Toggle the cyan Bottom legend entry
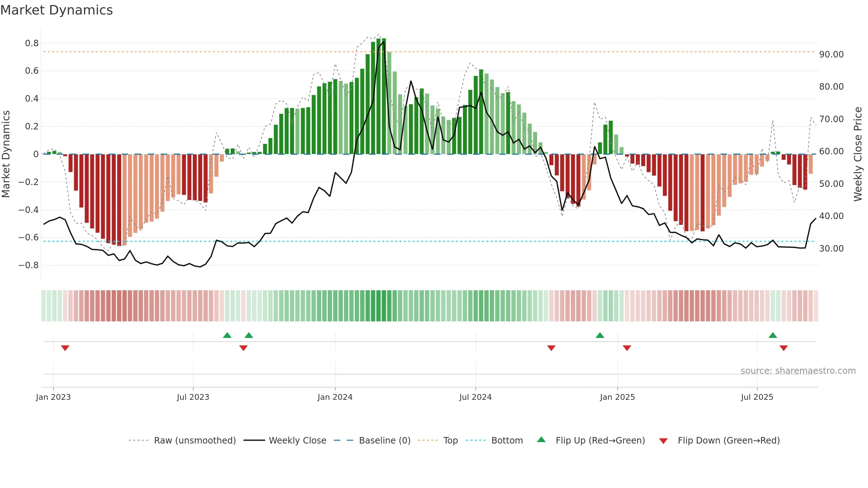The height and width of the screenshot is (488, 868). click(x=494, y=440)
